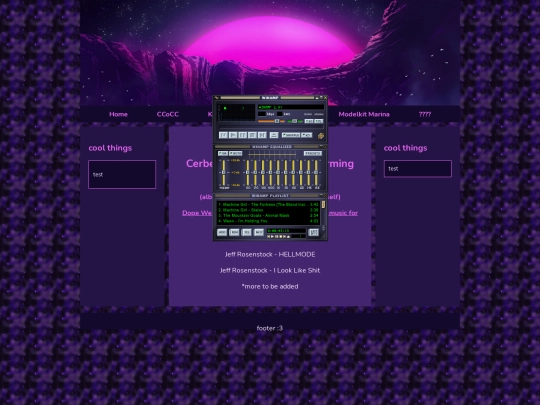Click right sidebar test box
540x405 pixels.
(x=418, y=169)
